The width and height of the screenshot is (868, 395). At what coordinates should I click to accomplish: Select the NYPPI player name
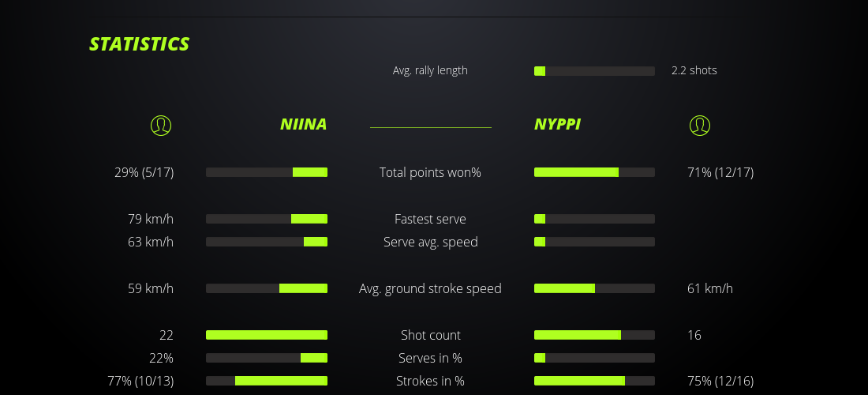[558, 125]
